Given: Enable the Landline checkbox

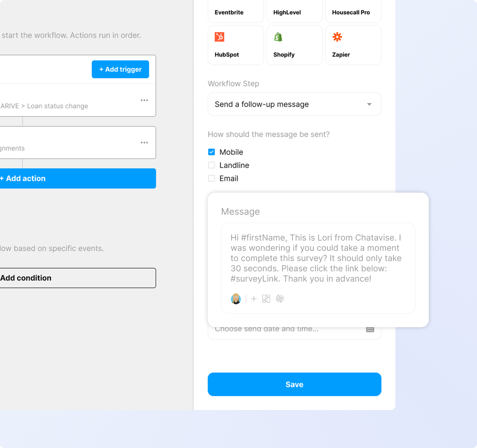Looking at the screenshot, I should 212,165.
